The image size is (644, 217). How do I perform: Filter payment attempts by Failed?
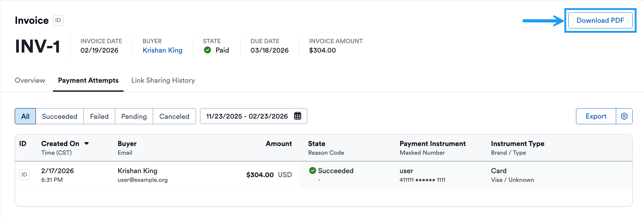click(x=99, y=116)
